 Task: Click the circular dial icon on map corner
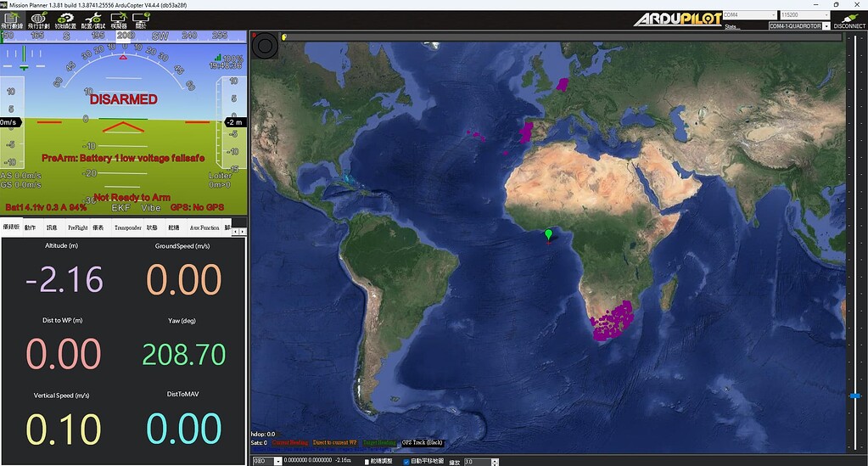[266, 44]
